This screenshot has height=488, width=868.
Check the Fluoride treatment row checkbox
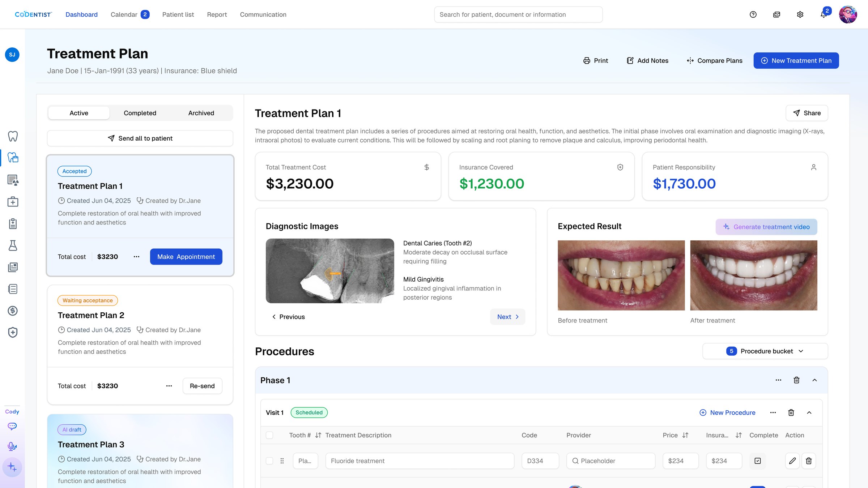coord(269,461)
